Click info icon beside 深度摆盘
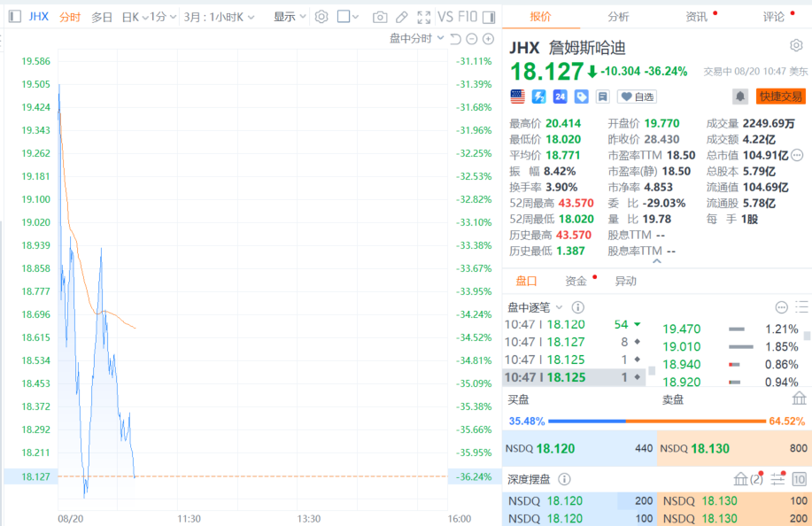Screen dimensions: 812x526 pos(564,479)
